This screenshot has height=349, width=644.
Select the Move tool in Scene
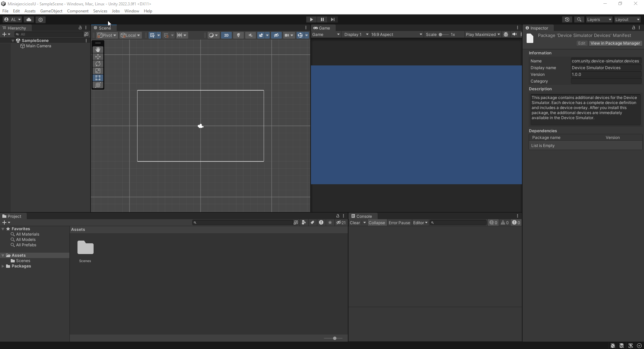(x=98, y=57)
